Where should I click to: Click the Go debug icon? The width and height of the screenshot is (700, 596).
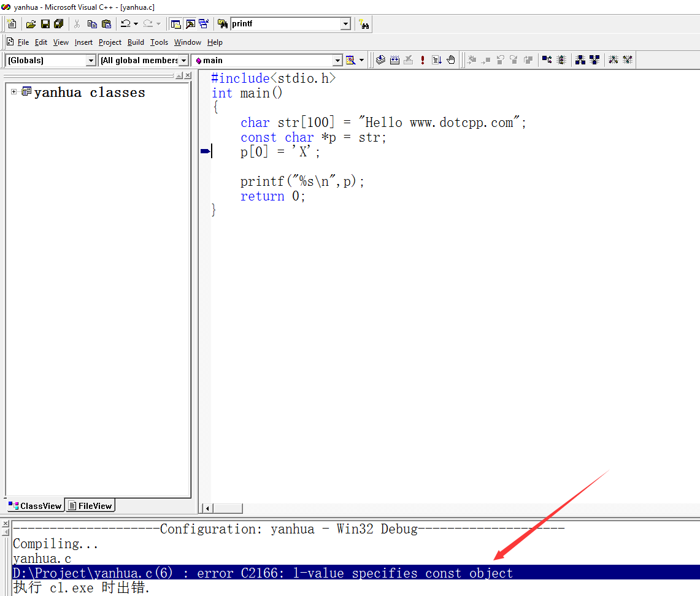[437, 59]
